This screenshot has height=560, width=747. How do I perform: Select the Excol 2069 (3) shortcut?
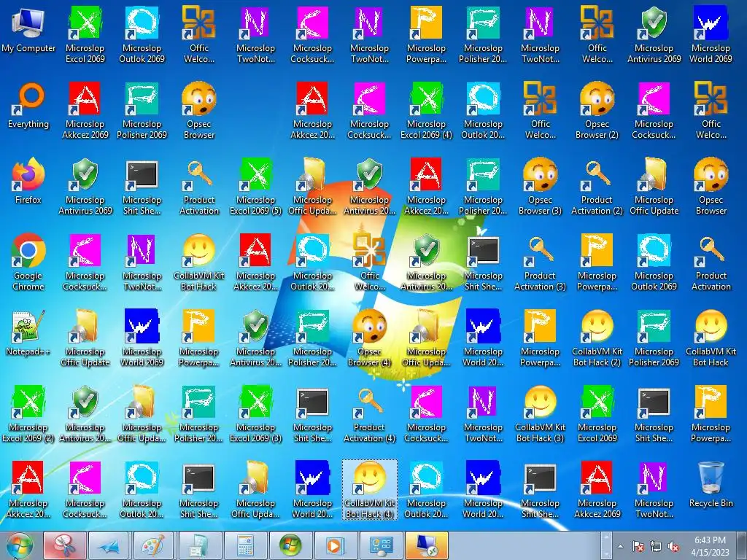256,414
